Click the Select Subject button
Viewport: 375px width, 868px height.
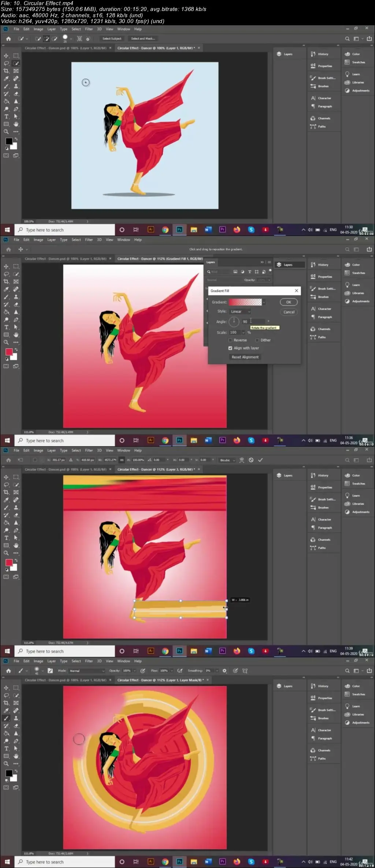[112, 38]
